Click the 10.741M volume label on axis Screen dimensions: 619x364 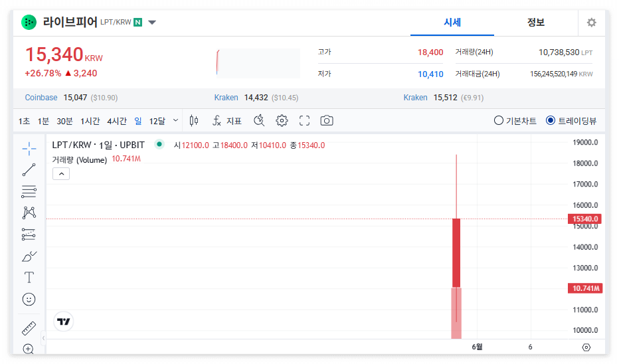pos(584,288)
